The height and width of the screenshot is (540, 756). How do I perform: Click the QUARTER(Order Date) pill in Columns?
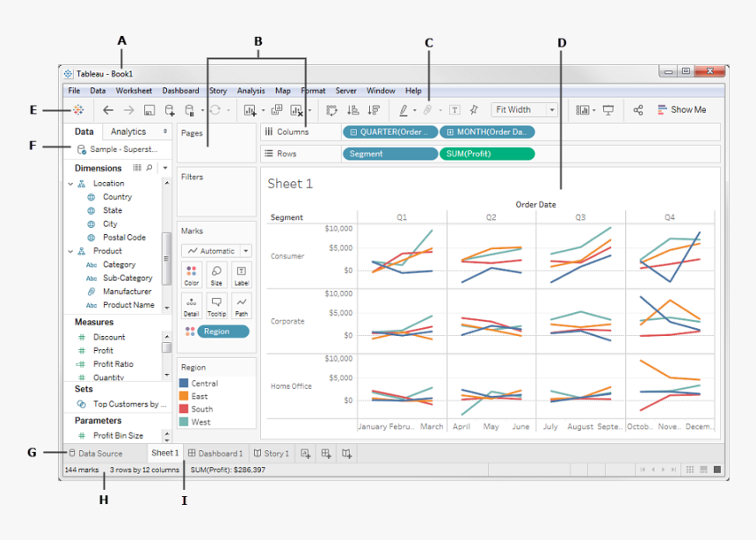click(x=390, y=132)
